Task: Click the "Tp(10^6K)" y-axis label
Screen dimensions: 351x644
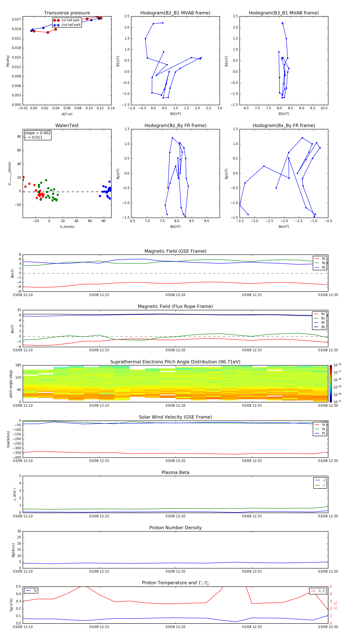Action: [x=11, y=605]
